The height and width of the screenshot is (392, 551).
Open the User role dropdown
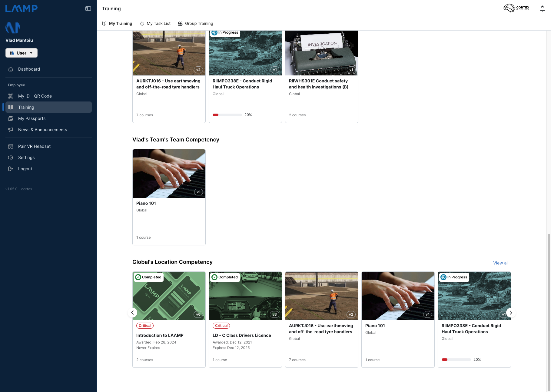click(22, 53)
